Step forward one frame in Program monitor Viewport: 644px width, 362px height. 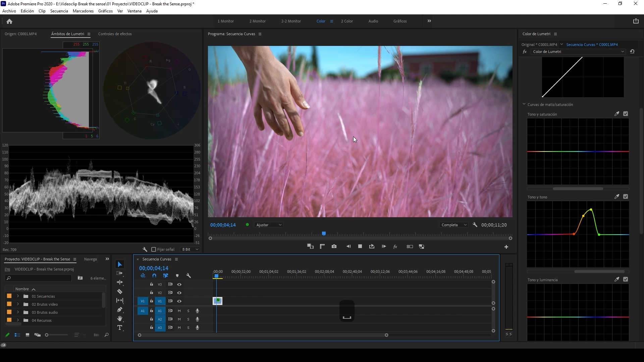tap(384, 246)
